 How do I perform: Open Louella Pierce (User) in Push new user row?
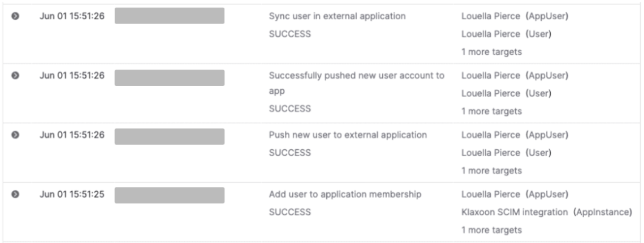[506, 153]
